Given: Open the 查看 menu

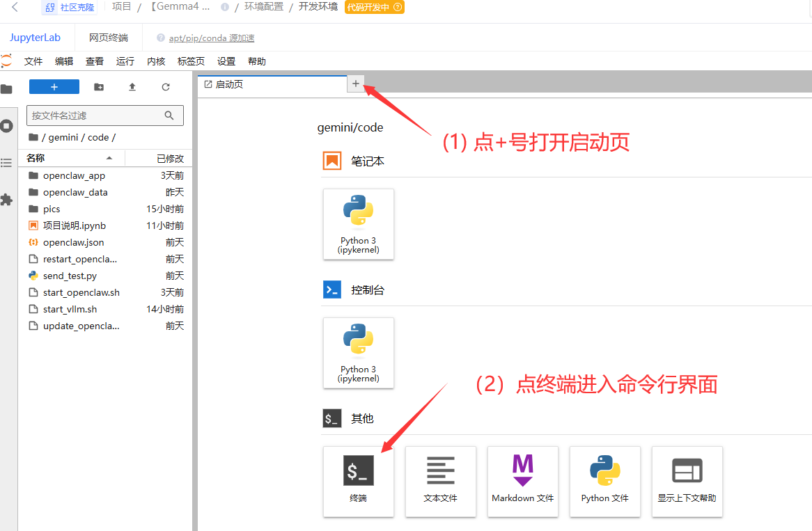Looking at the screenshot, I should [94, 61].
